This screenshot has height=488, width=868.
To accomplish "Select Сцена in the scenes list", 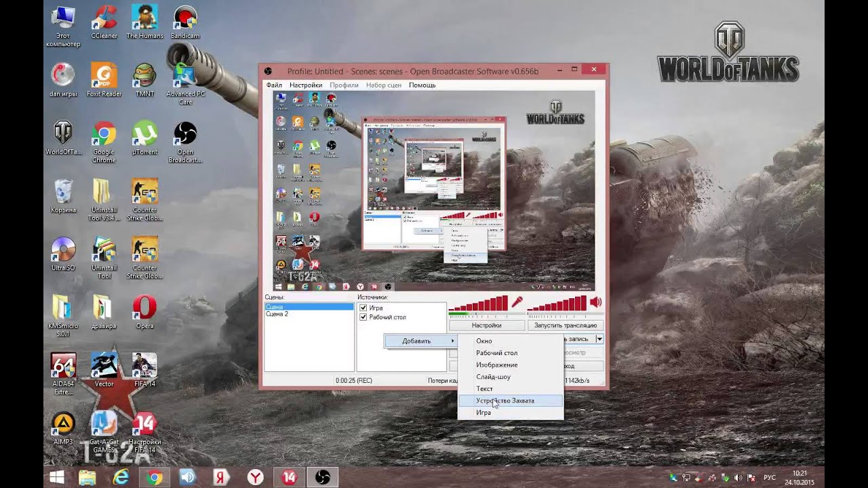I will 309,307.
